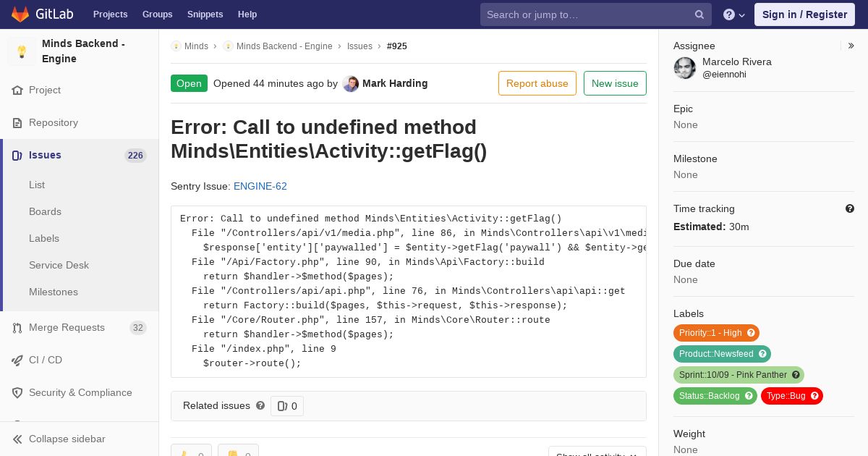Click the Project home icon
Image resolution: width=868 pixels, height=456 pixels.
point(17,90)
